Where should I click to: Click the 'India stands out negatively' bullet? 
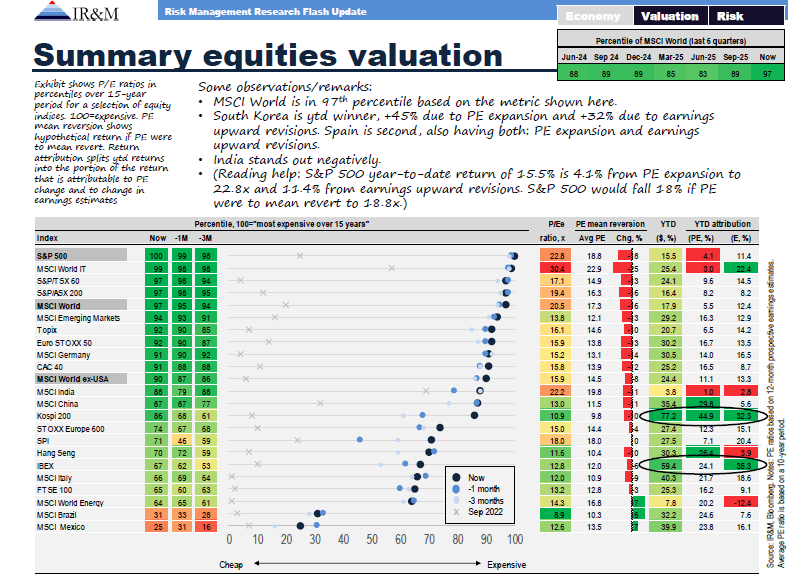coord(296,160)
